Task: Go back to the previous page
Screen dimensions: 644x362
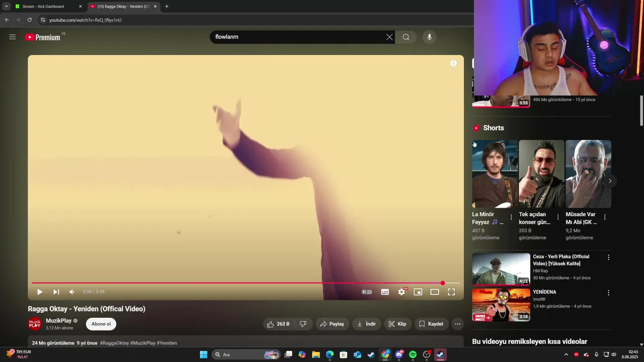Action: tap(7, 20)
